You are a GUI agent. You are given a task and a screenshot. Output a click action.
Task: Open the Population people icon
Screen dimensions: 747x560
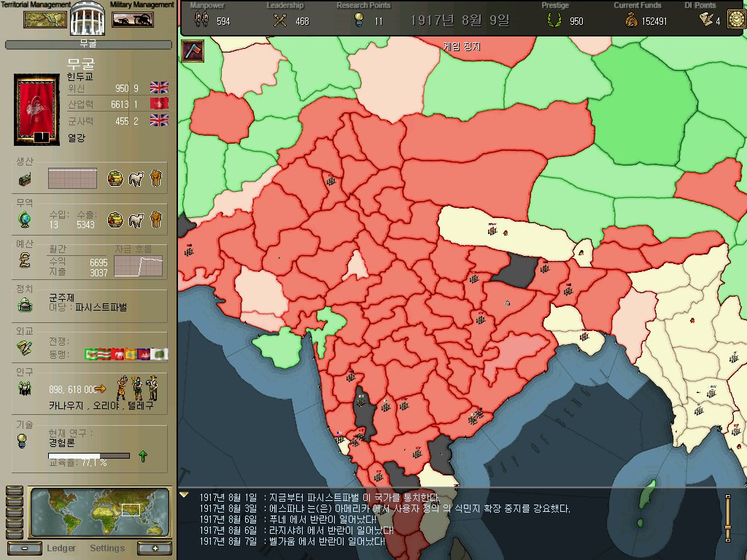[x=24, y=389]
